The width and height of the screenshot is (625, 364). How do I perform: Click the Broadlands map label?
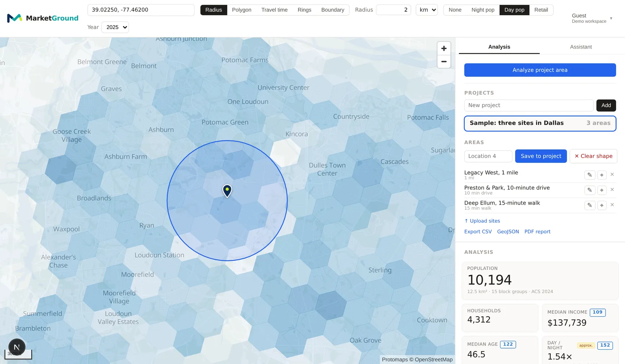point(94,198)
